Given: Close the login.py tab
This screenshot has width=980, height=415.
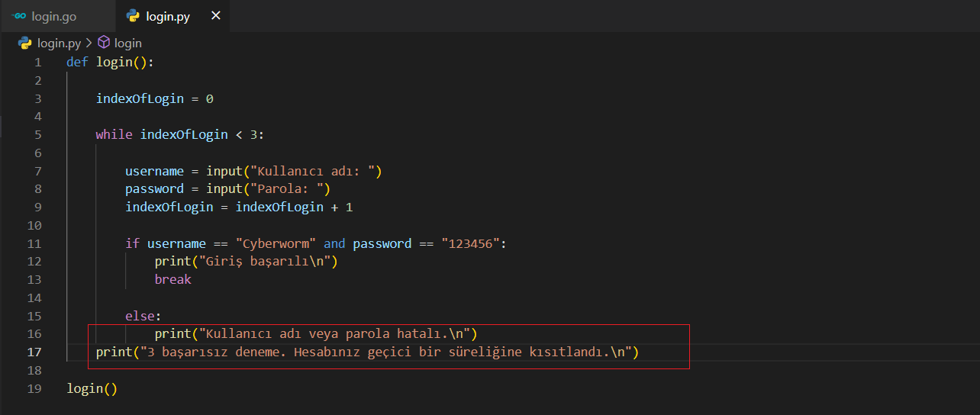Looking at the screenshot, I should (x=216, y=15).
